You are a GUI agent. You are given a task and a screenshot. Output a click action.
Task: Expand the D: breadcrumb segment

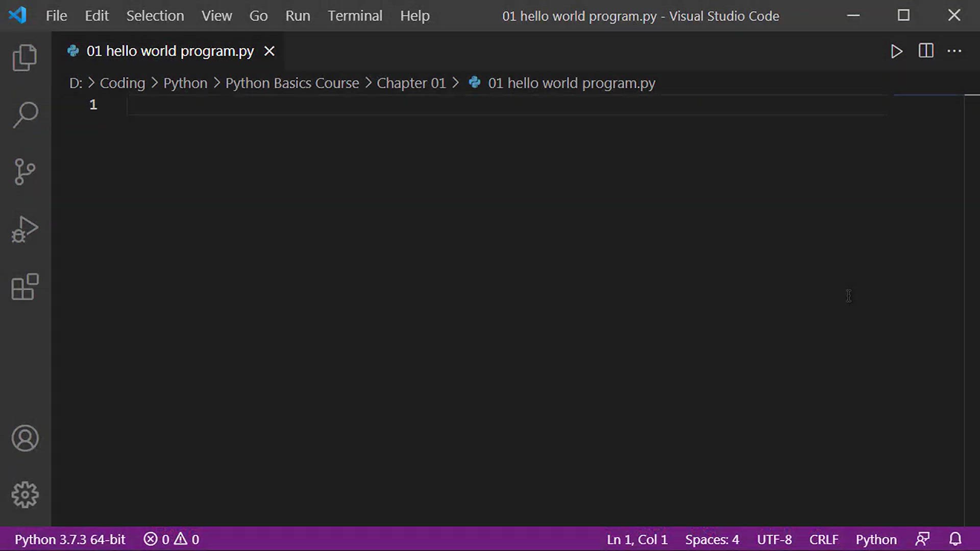(x=76, y=83)
